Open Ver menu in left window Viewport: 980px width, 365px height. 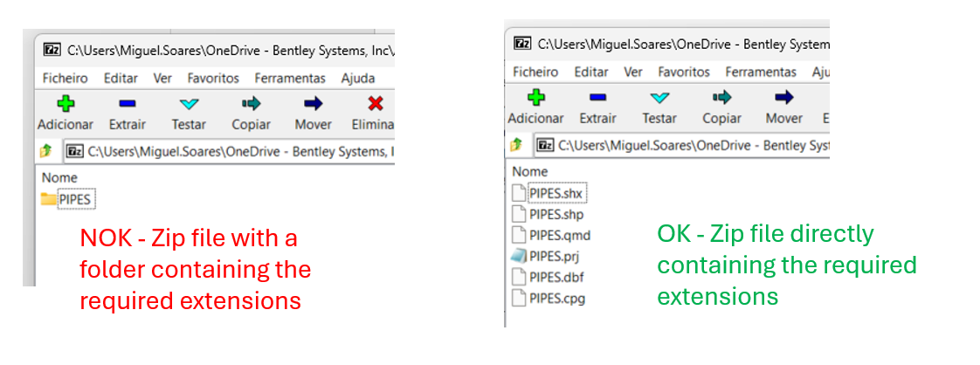pos(162,78)
